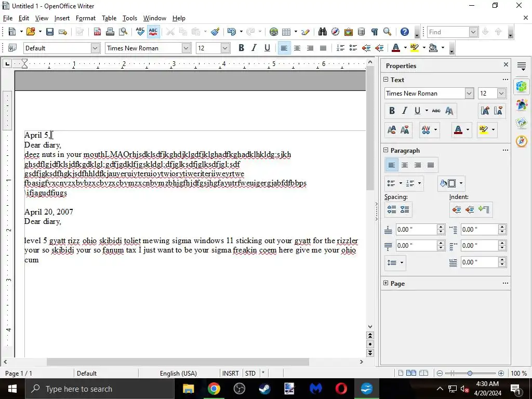Increase paragraph spacing in the sidebar
532x399 pixels.
pyautogui.click(x=392, y=209)
